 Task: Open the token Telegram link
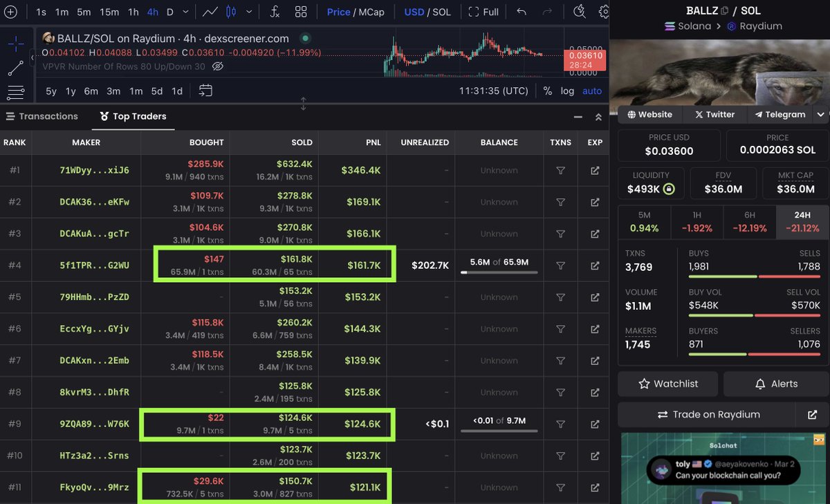780,114
